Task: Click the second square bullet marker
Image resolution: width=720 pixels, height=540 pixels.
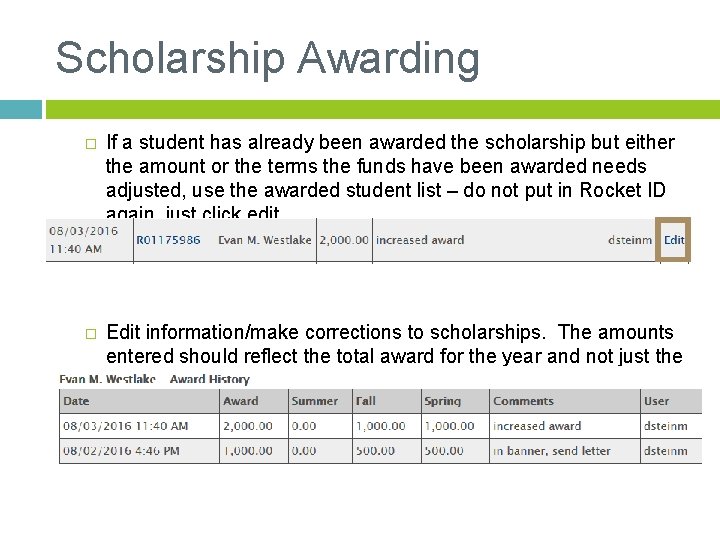Action: (x=89, y=333)
